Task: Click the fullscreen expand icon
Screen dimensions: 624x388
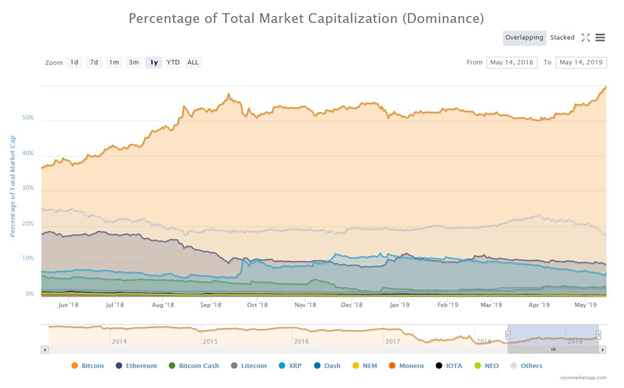Action: tap(585, 37)
